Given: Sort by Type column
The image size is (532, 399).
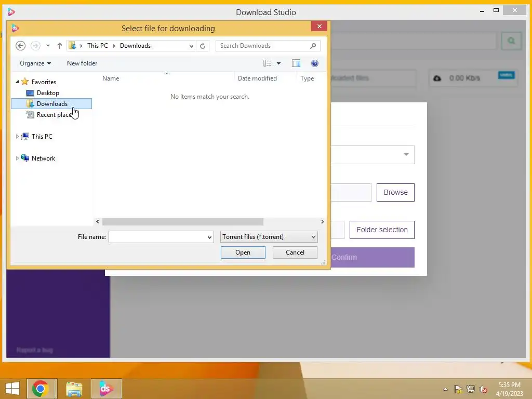Looking at the screenshot, I should [307, 78].
